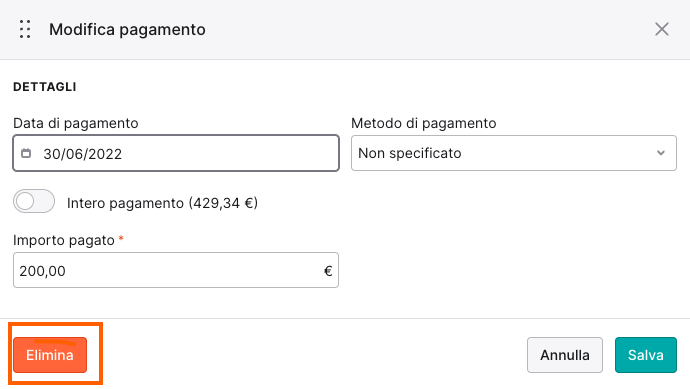This screenshot has width=690, height=389.
Task: Delete payment with the Elimina button
Action: (x=50, y=355)
